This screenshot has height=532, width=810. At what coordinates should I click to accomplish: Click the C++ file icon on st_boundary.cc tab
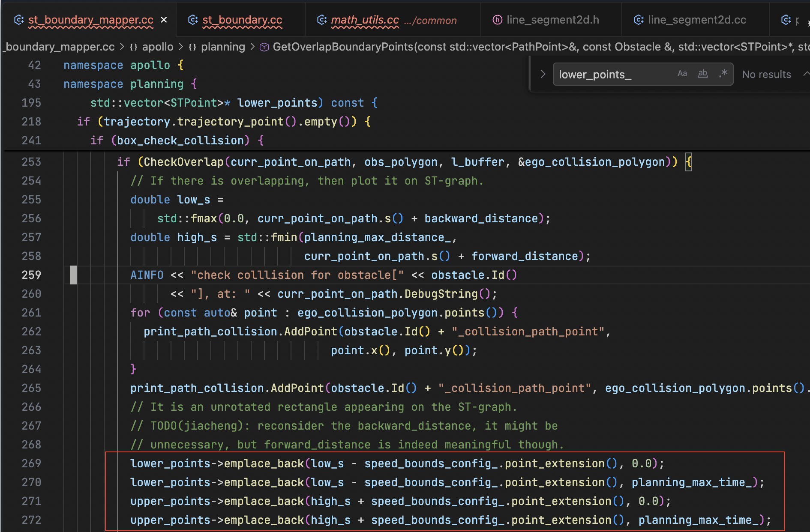[x=193, y=20]
